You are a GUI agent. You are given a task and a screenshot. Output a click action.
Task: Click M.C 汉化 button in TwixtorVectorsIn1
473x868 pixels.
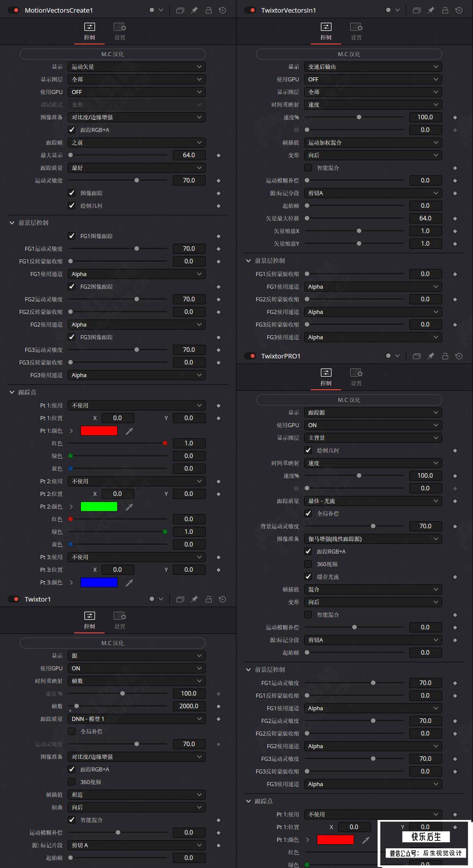(x=349, y=54)
